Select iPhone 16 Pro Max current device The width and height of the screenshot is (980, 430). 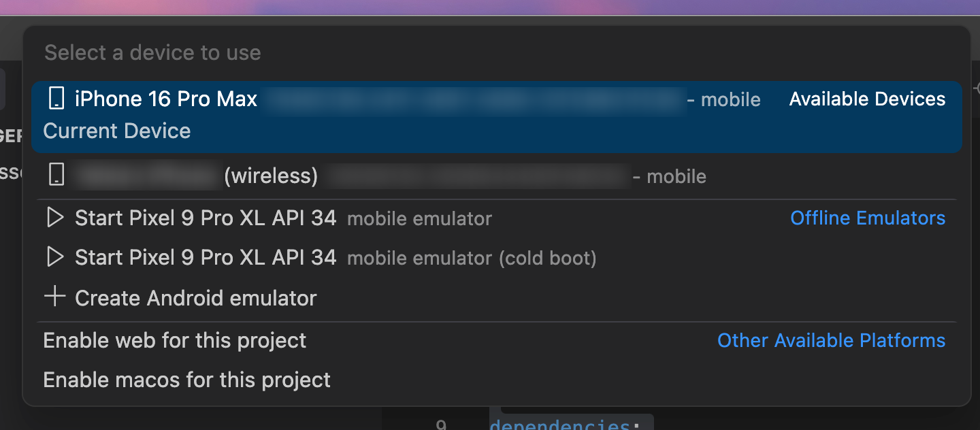coord(496,117)
